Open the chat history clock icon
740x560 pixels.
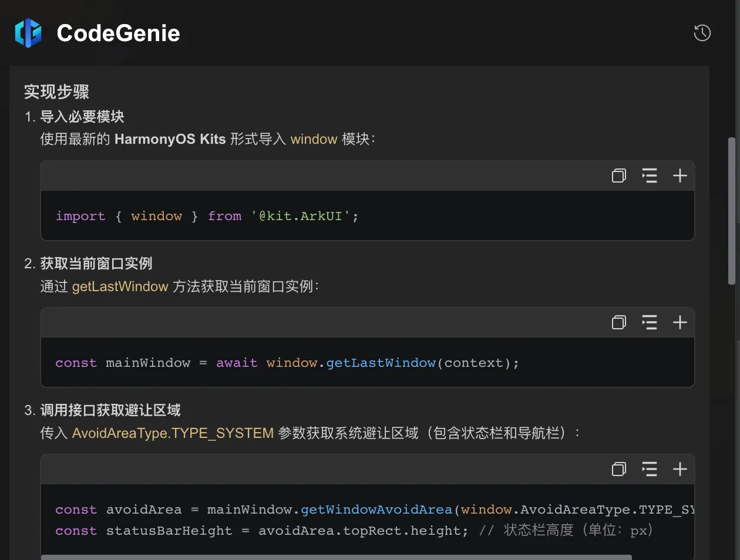click(702, 33)
